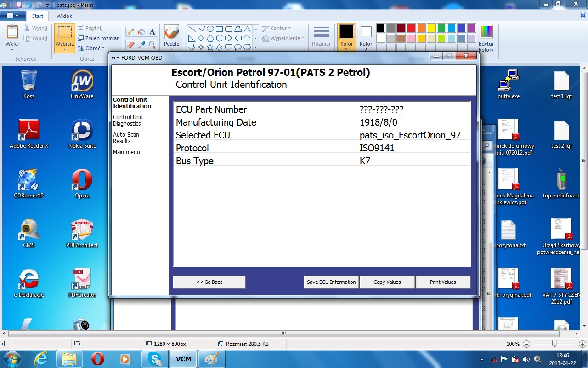Select Kolor 1 as active color
This screenshot has height=368, width=588.
click(x=346, y=37)
